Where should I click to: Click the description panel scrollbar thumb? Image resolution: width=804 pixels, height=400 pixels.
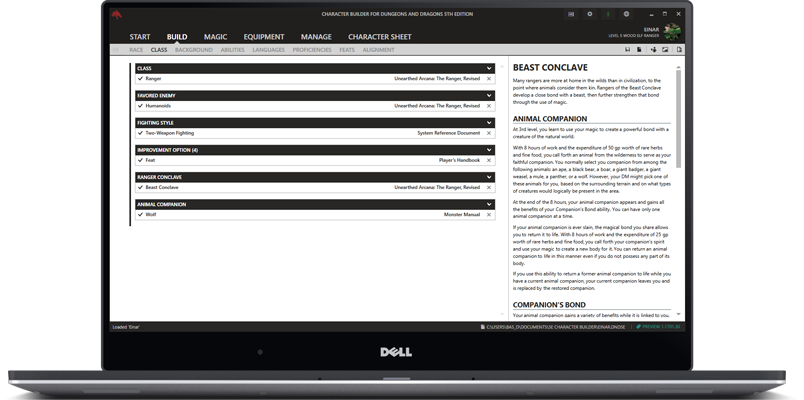point(678,119)
